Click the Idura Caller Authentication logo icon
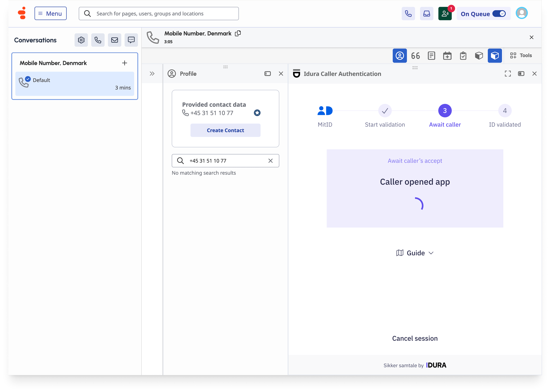The height and width of the screenshot is (392, 550). coord(296,74)
